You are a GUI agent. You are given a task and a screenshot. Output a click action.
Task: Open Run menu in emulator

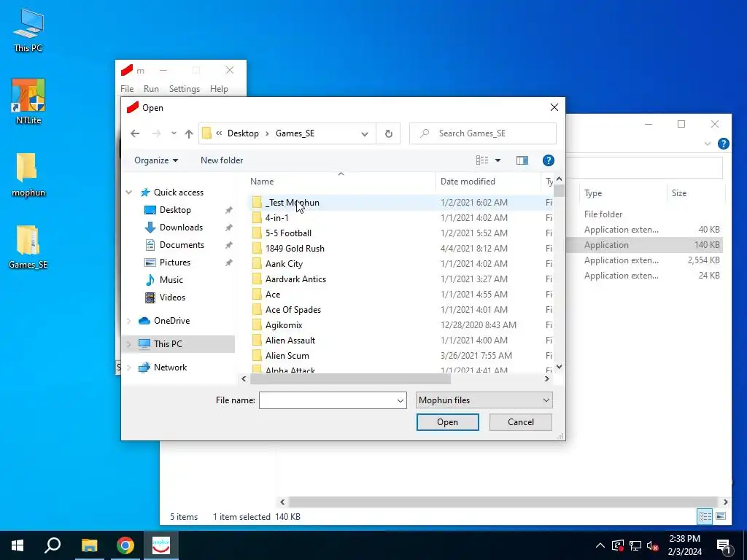[151, 89]
